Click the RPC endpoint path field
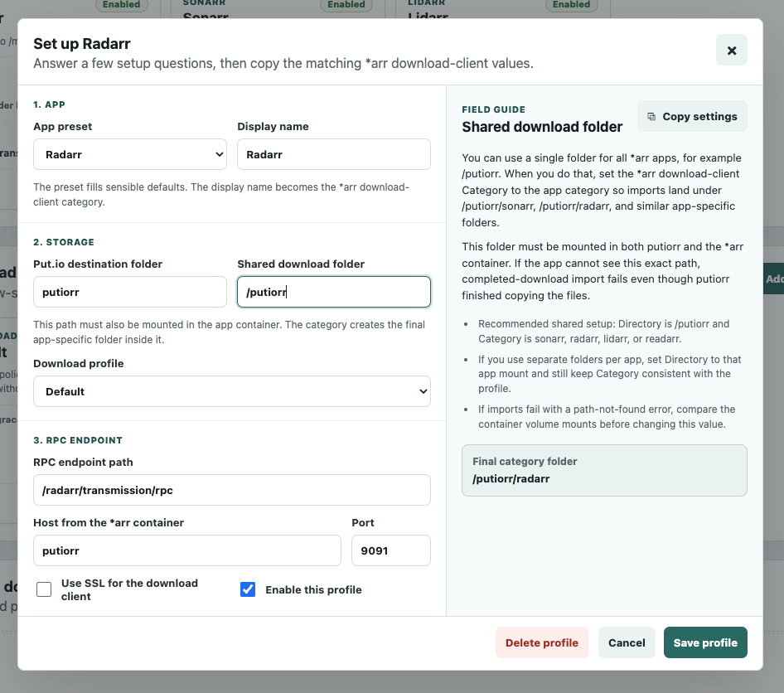Viewport: 784px width, 693px height. point(231,490)
